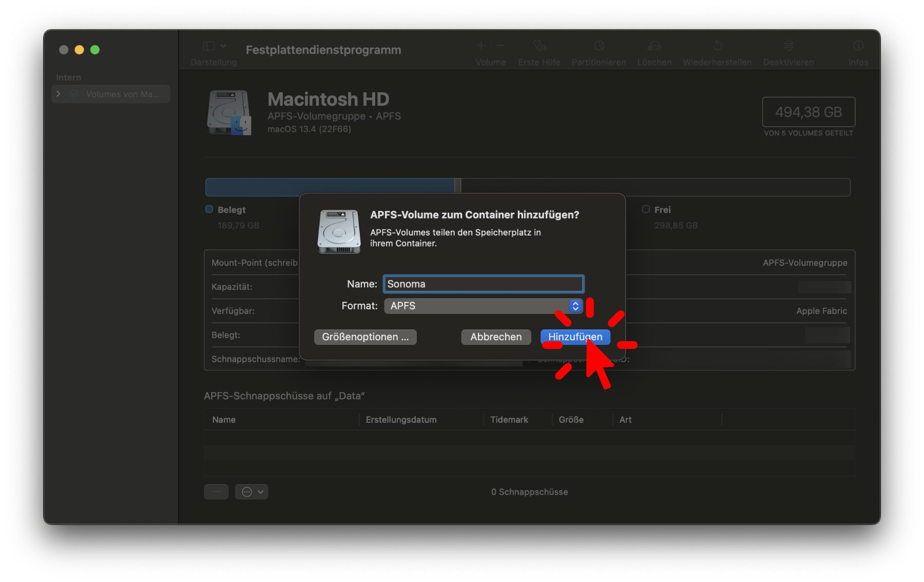The image size is (924, 582).
Task: Click the remove snapshot minus button
Action: coord(216,492)
